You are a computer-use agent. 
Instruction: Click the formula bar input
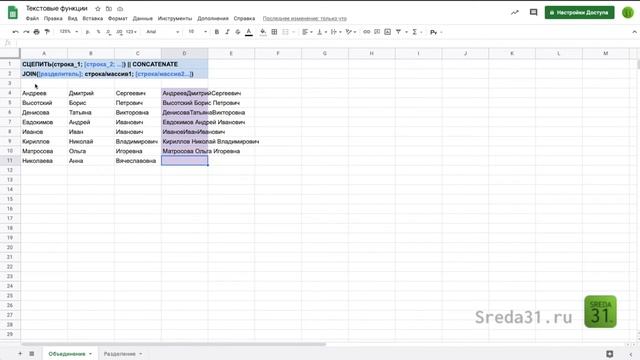(x=327, y=43)
